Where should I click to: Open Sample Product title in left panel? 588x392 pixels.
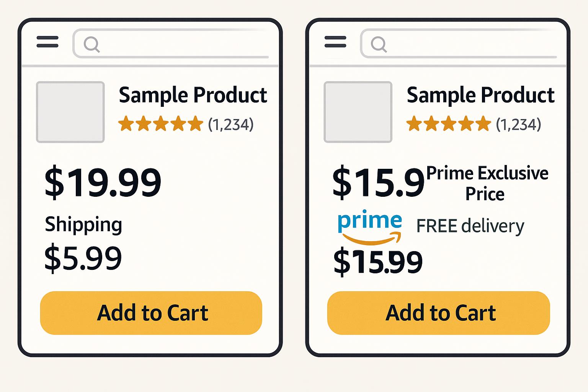pyautogui.click(x=193, y=95)
